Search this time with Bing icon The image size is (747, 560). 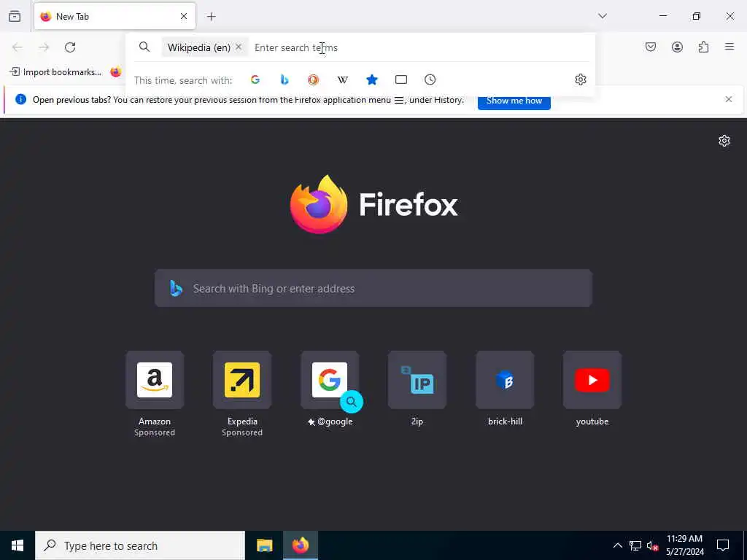(285, 79)
